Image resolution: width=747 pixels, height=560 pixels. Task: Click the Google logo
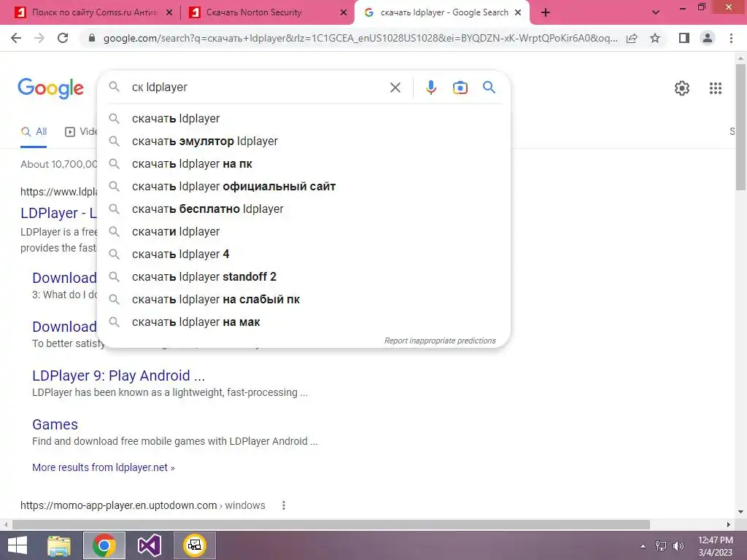(50, 88)
